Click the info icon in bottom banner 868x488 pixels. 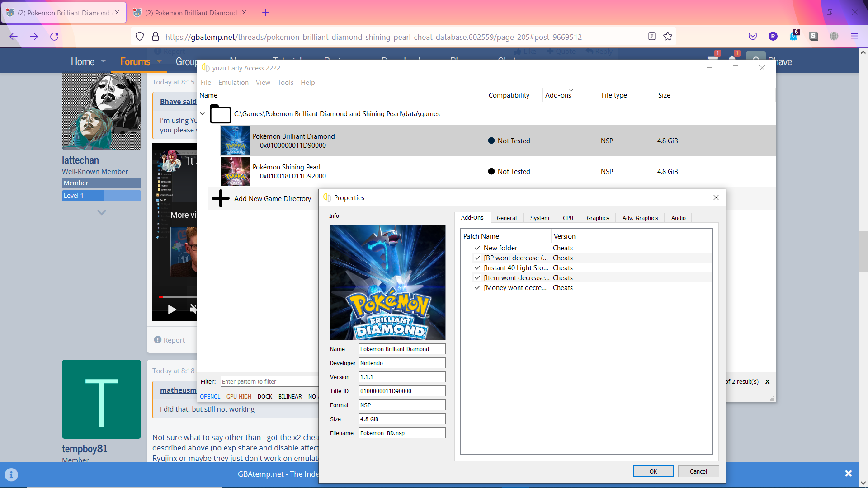[11, 474]
